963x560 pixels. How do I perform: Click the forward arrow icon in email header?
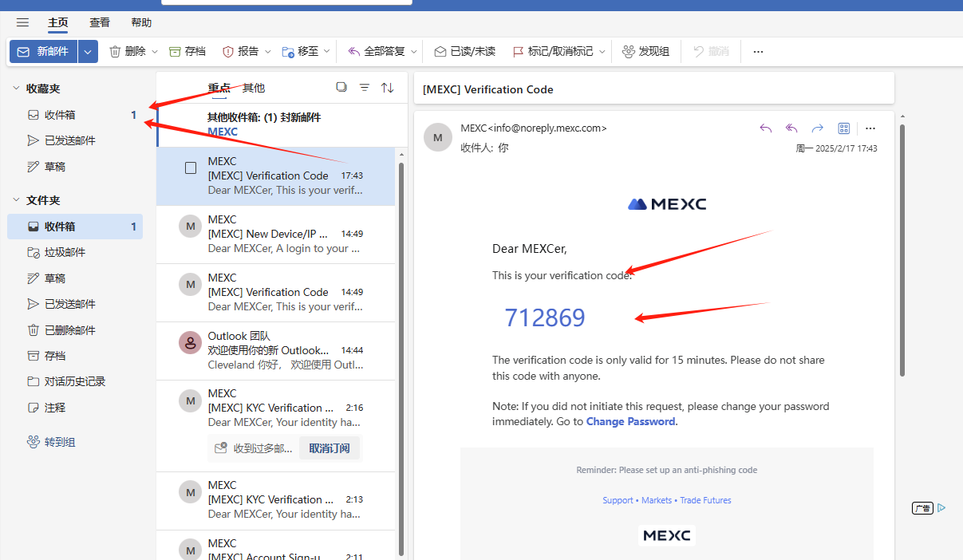[817, 128]
